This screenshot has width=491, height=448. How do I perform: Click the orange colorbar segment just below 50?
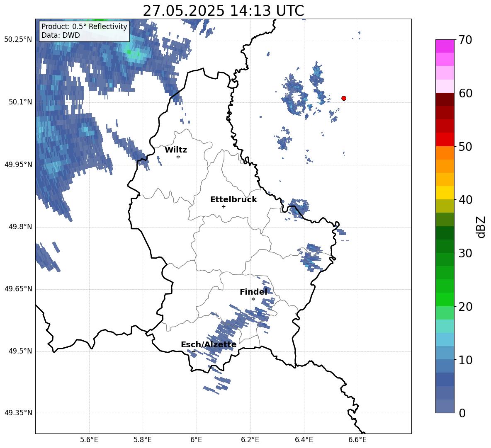tap(445, 153)
